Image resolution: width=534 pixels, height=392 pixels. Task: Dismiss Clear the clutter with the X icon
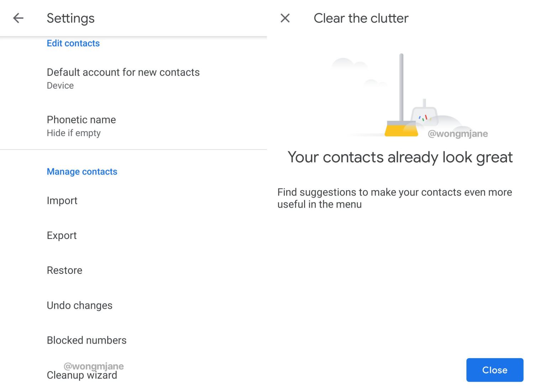click(285, 18)
